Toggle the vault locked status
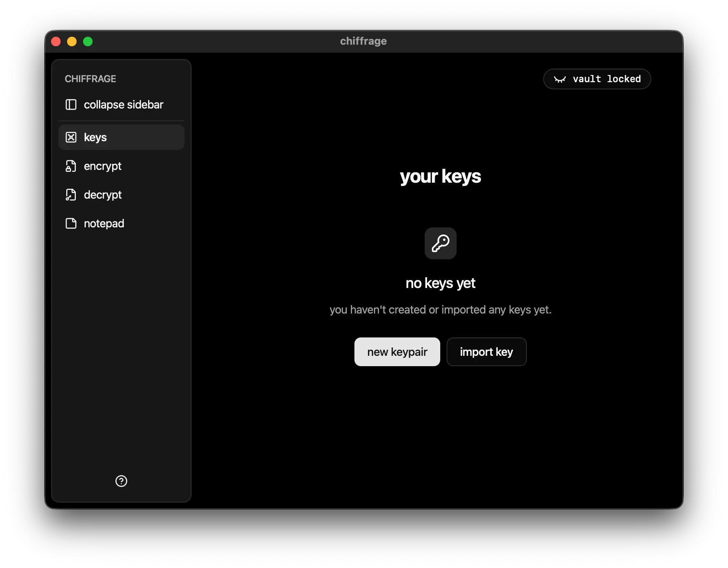Viewport: 728px width, 568px height. pyautogui.click(x=597, y=79)
